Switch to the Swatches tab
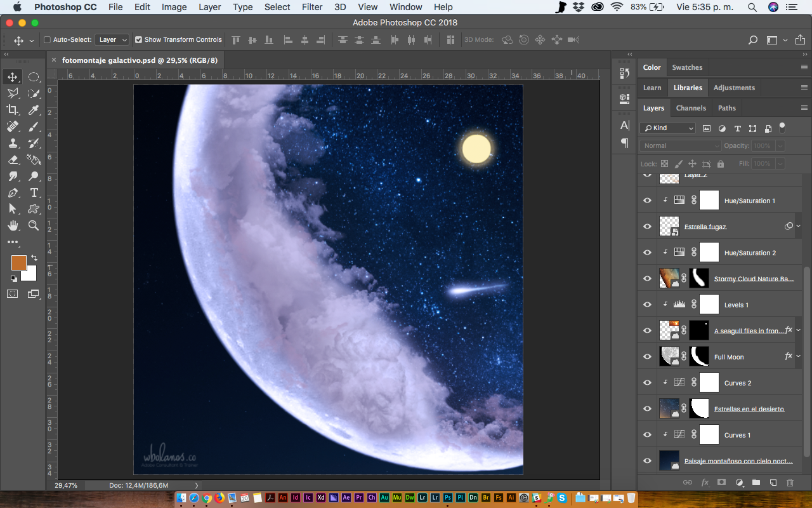The height and width of the screenshot is (508, 812). (x=687, y=67)
